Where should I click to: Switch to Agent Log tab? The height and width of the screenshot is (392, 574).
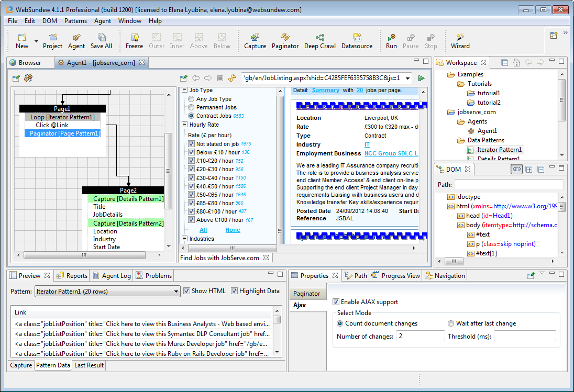tap(112, 276)
